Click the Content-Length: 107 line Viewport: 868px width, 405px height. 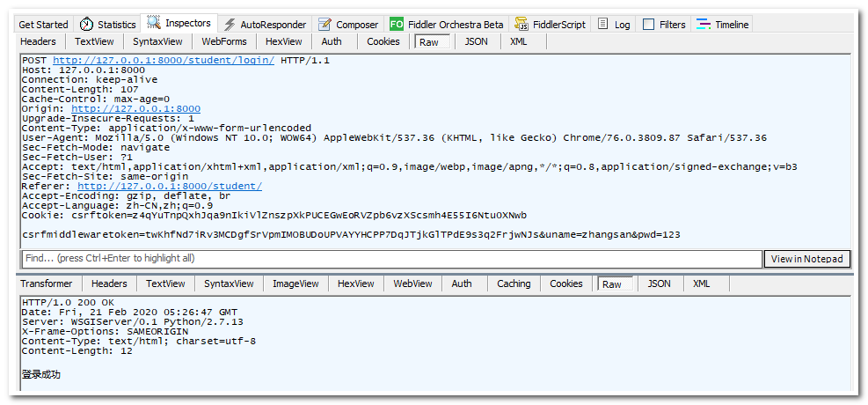click(x=80, y=89)
